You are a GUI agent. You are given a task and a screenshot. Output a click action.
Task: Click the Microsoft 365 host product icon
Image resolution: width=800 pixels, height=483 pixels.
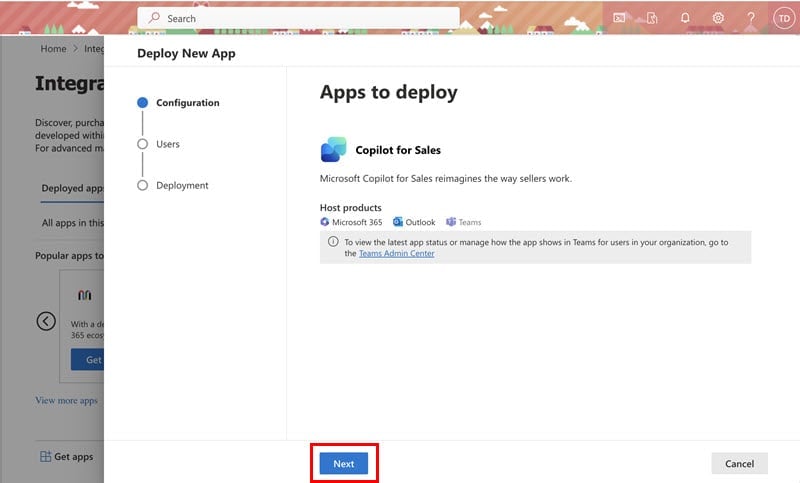(x=324, y=222)
